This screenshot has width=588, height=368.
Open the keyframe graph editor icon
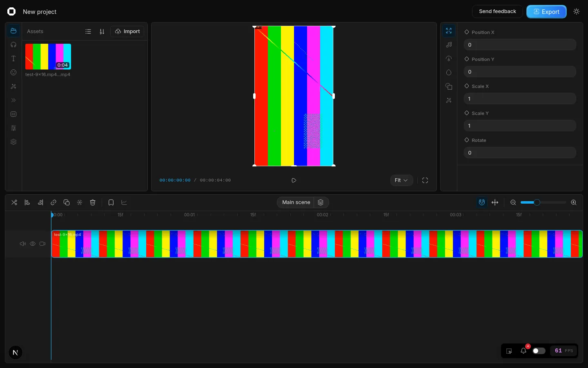coord(124,202)
